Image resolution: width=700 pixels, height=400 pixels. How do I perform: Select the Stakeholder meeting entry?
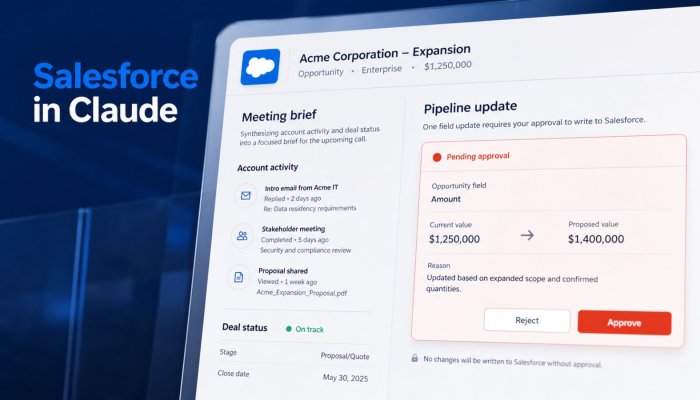(x=293, y=229)
